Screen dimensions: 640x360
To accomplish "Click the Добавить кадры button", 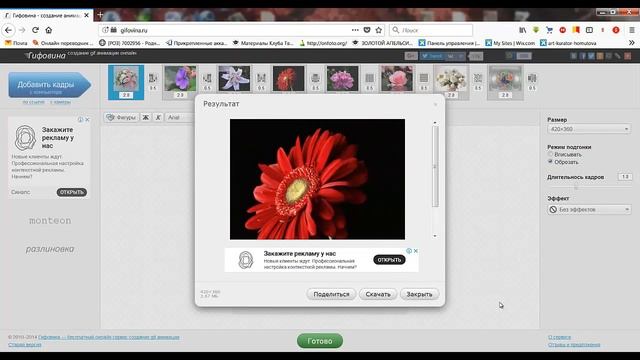I will pos(49,85).
